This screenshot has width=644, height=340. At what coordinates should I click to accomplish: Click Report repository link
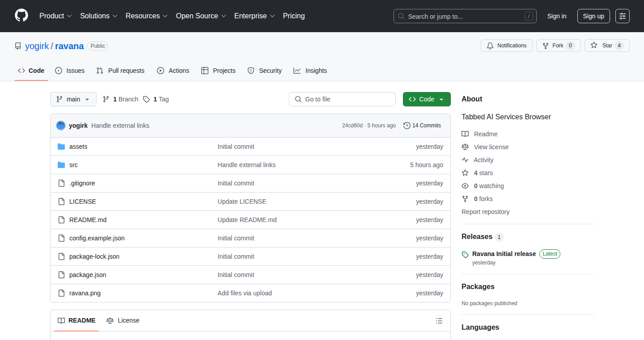coord(486,212)
